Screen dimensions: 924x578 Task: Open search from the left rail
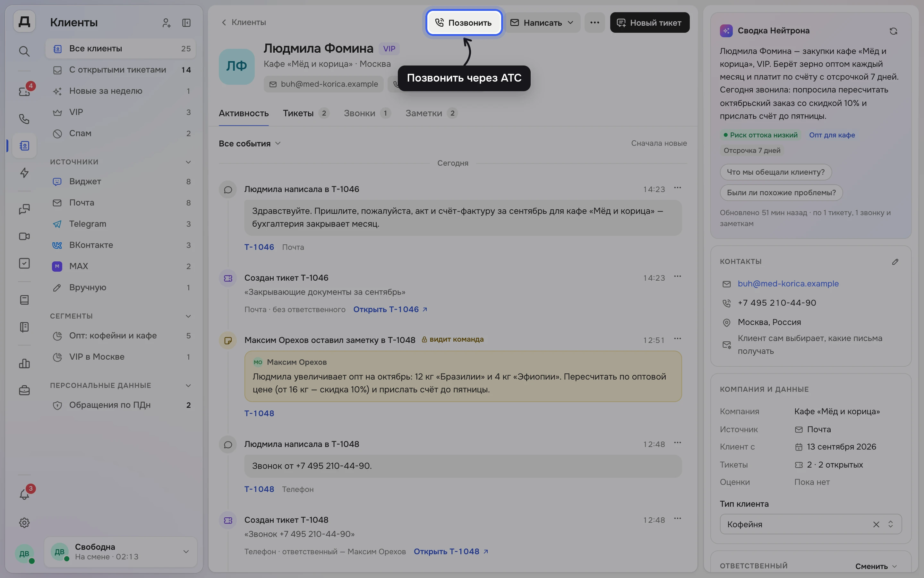click(24, 51)
